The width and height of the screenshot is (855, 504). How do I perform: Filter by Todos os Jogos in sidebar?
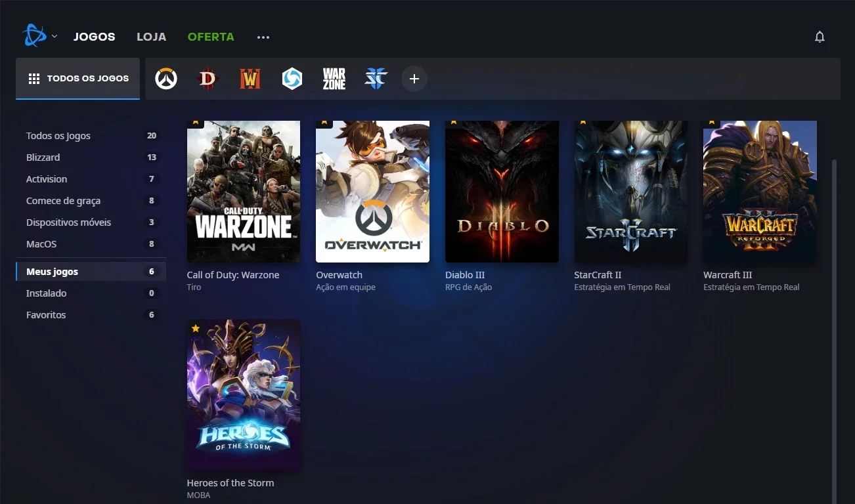(91, 136)
